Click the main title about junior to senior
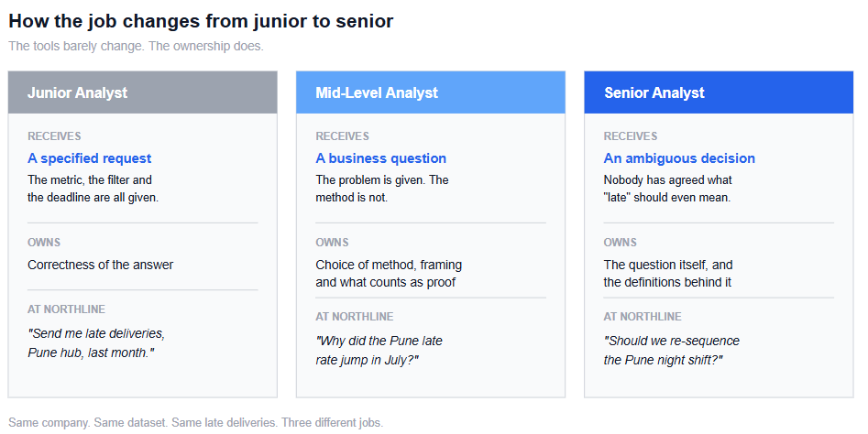 tap(201, 21)
